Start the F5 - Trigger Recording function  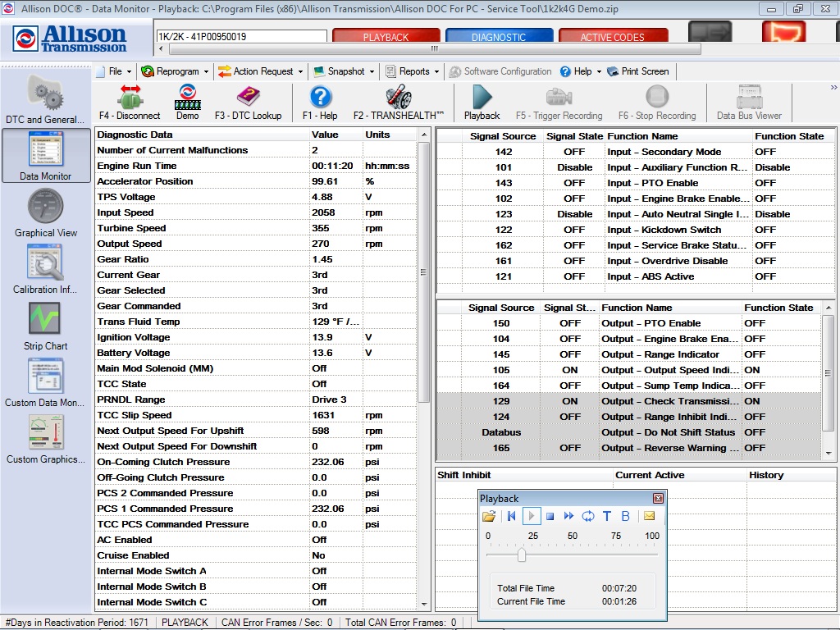coord(559,103)
